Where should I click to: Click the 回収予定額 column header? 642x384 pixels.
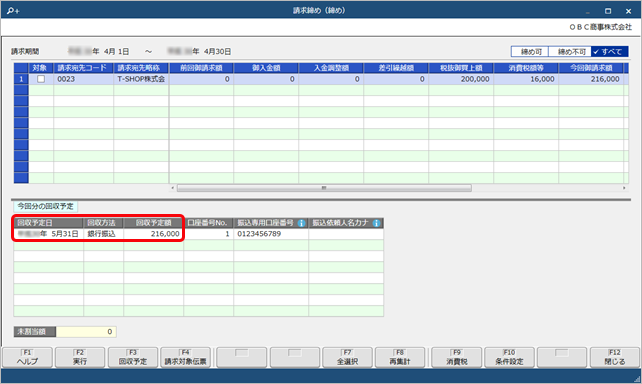[154, 223]
